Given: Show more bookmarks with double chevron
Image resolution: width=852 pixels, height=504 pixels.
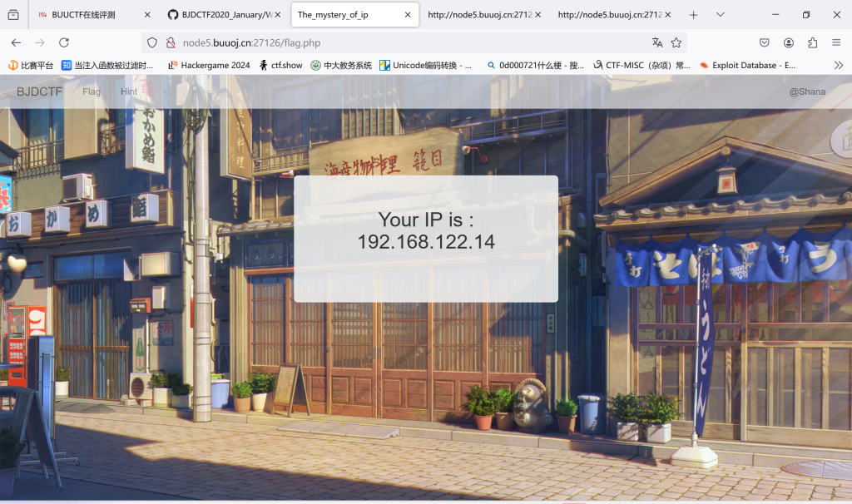Looking at the screenshot, I should pos(839,65).
